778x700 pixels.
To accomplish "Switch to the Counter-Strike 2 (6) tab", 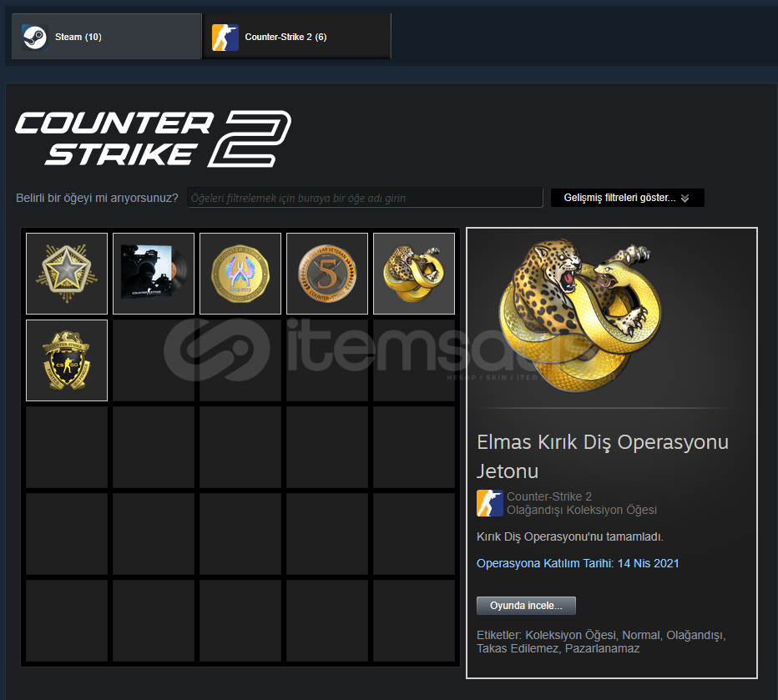I will [296, 37].
